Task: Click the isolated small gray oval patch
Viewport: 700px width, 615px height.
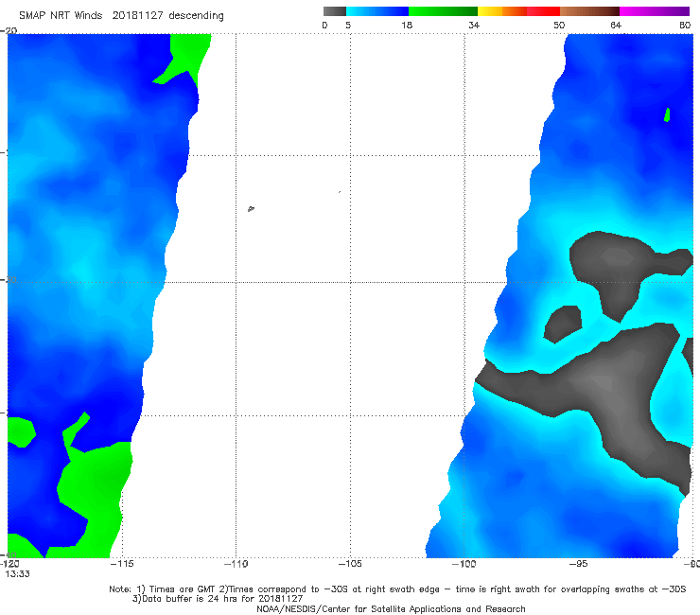Action: 563,324
